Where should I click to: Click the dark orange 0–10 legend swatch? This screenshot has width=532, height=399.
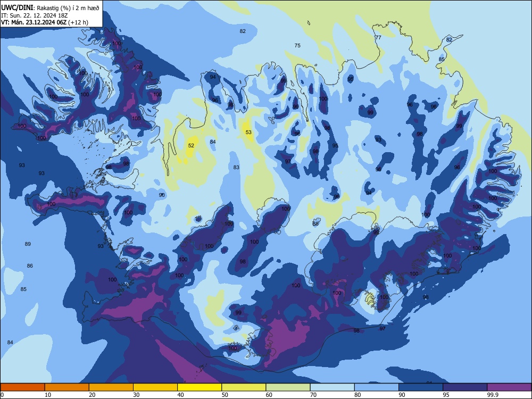coord(22,387)
